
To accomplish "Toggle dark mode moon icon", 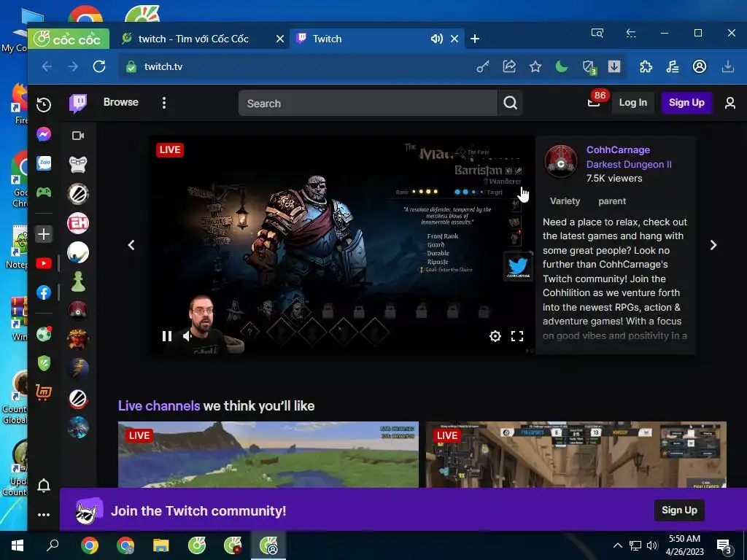I will [561, 66].
